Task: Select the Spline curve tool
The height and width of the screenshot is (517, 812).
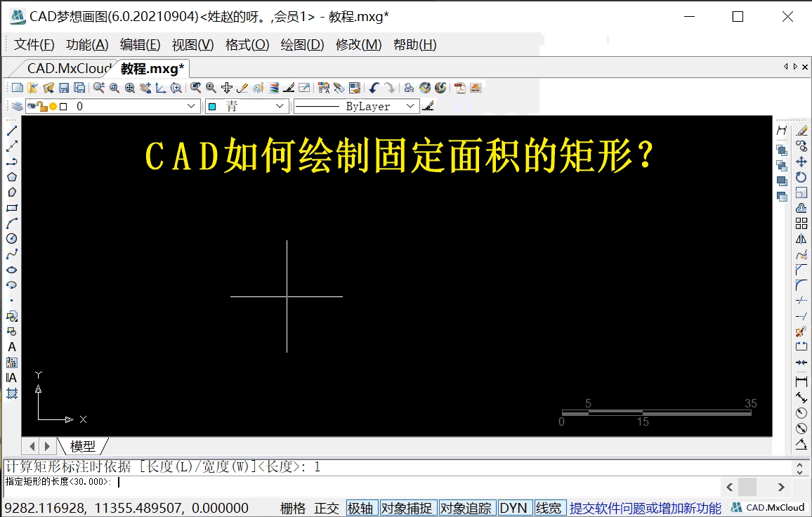Action: point(12,254)
